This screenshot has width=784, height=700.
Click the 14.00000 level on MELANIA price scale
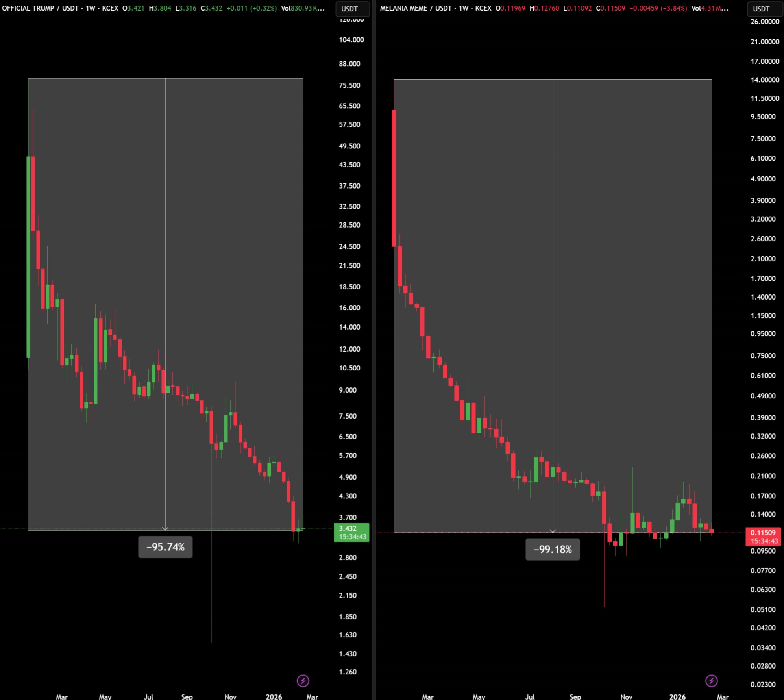(x=764, y=80)
